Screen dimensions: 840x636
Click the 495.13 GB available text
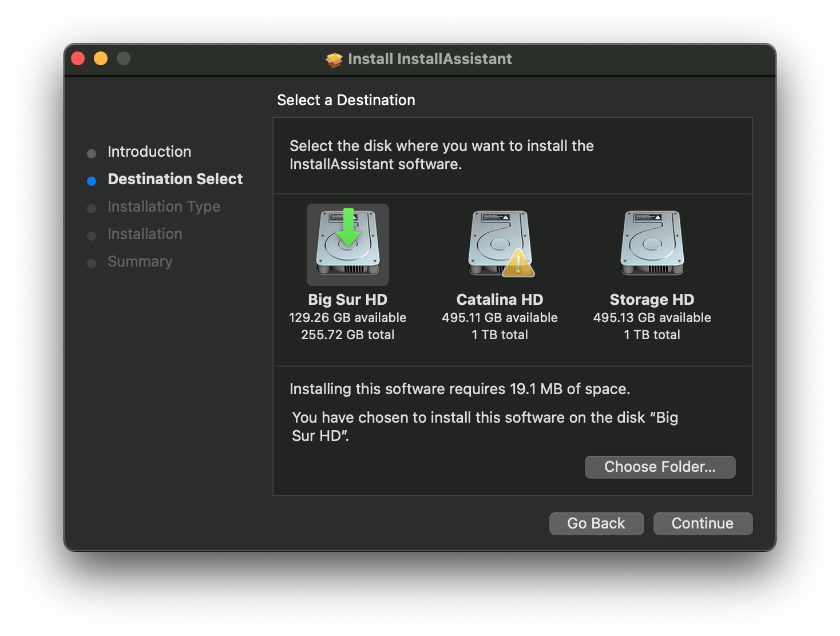[x=652, y=317]
